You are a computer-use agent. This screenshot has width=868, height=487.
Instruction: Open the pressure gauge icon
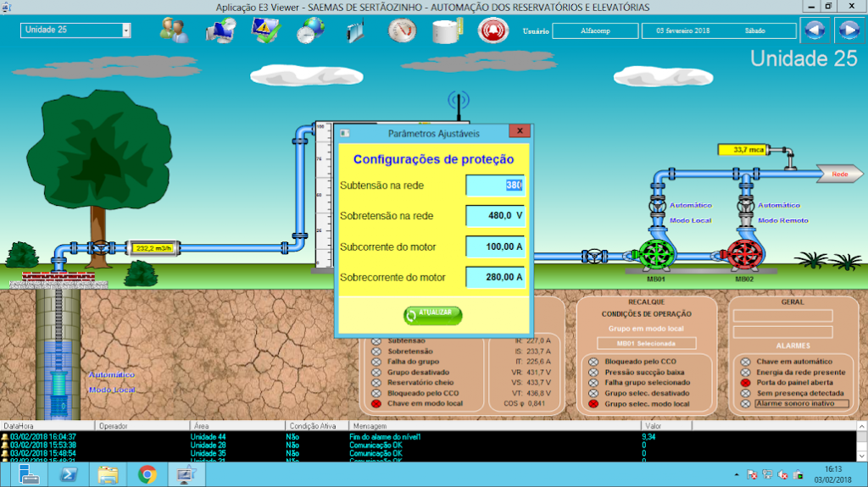[401, 30]
